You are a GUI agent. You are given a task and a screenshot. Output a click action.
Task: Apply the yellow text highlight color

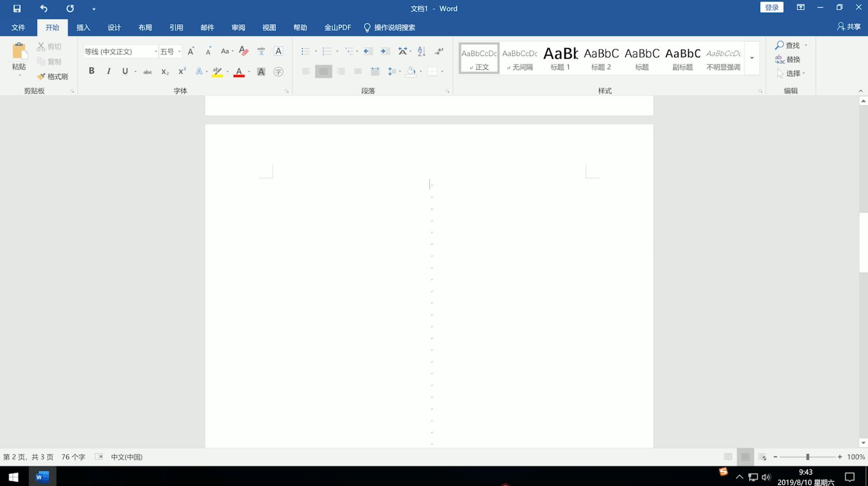click(x=217, y=72)
